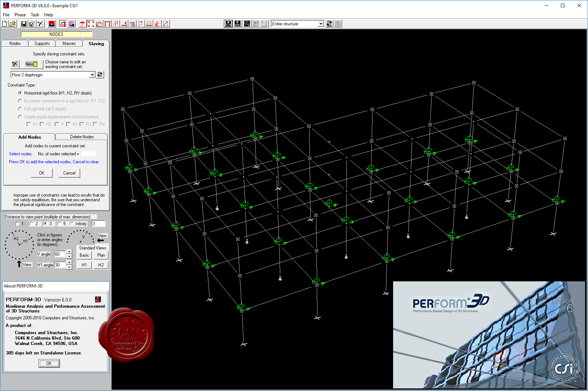588x391 pixels.
Task: Open Limit states thumb icon
Action: point(157,24)
